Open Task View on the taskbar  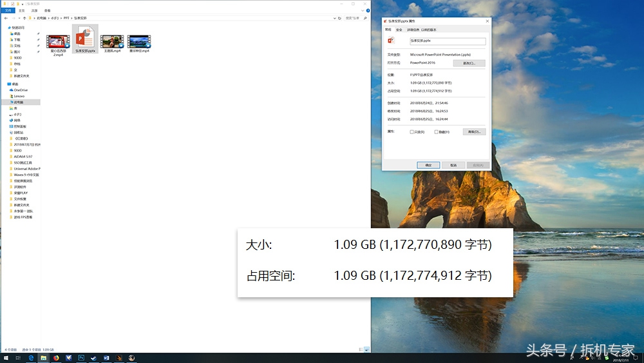coord(19,357)
